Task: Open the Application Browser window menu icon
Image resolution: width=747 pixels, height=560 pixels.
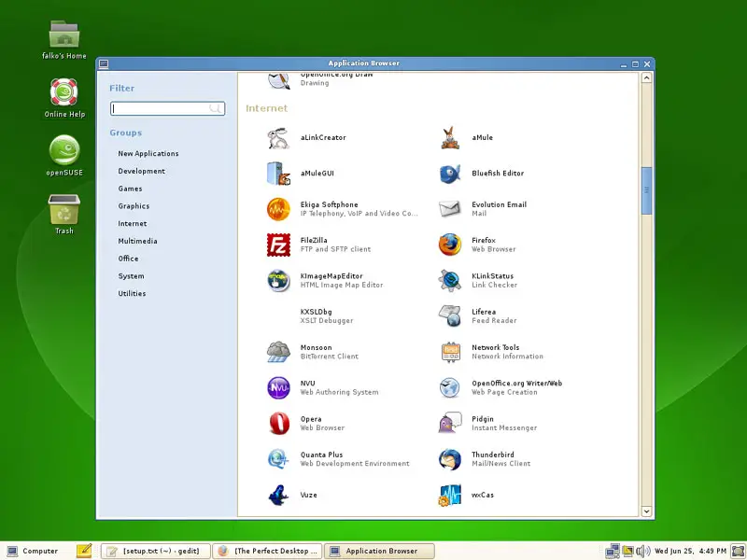Action: point(104,63)
